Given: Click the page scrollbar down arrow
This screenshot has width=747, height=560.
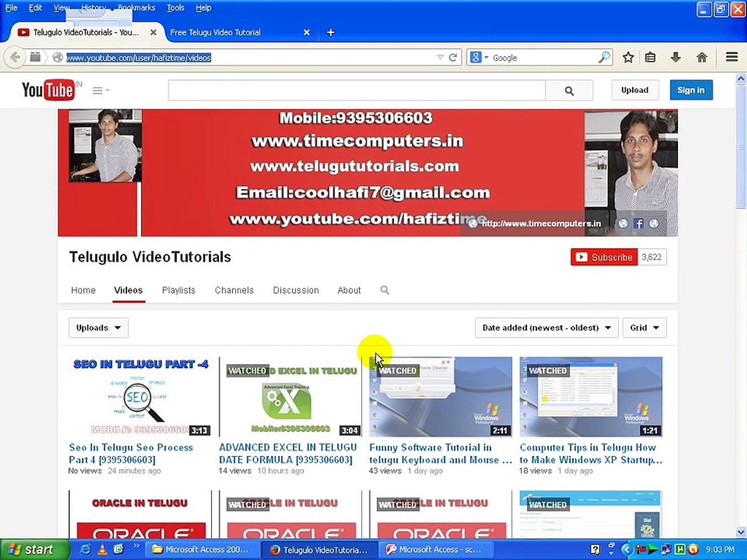Looking at the screenshot, I should coord(741,533).
